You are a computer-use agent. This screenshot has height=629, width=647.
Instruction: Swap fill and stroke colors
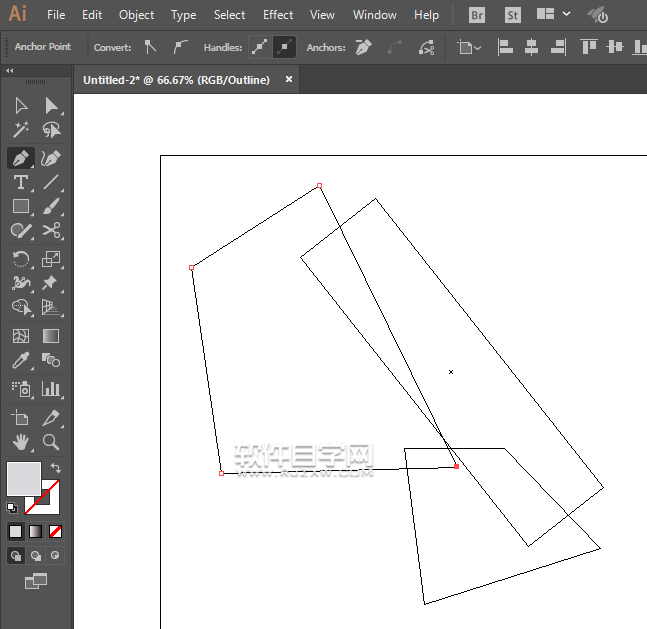click(x=55, y=468)
